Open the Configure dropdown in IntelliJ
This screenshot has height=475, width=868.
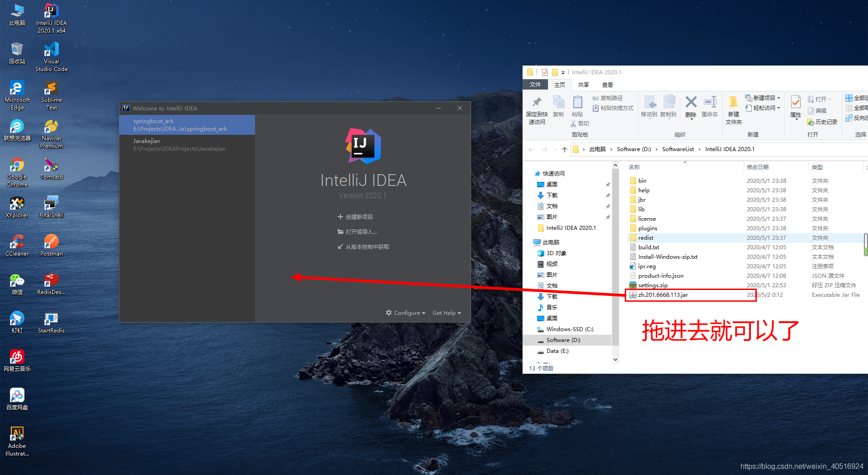(406, 313)
